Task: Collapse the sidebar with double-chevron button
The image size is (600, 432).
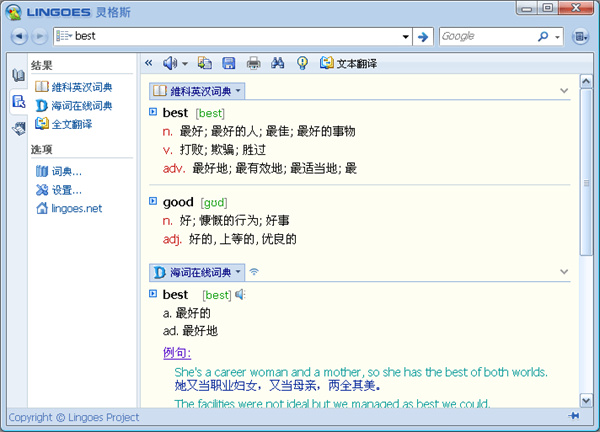Action: (149, 63)
